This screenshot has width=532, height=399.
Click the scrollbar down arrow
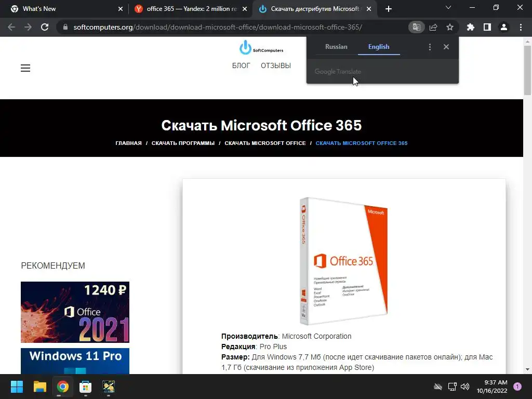(x=527, y=369)
